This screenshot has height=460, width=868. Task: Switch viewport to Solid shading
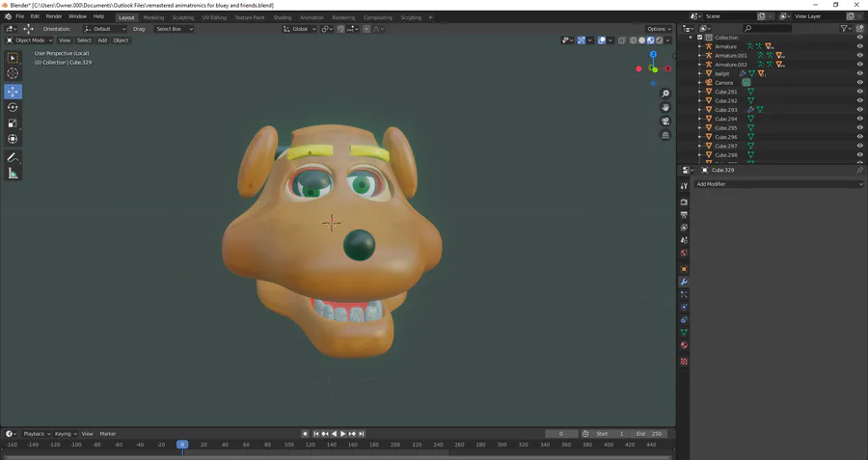click(642, 41)
